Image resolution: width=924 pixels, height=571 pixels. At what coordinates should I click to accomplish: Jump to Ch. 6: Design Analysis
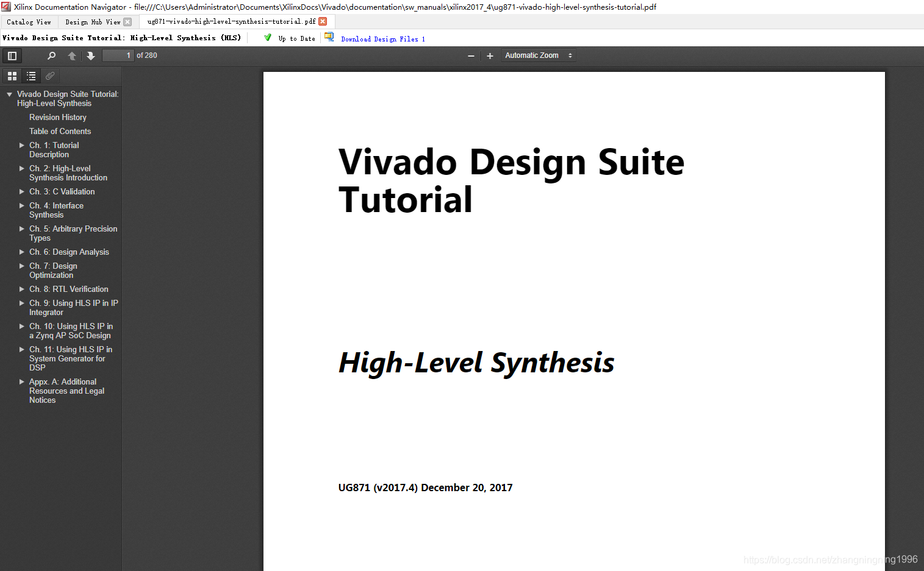69,252
